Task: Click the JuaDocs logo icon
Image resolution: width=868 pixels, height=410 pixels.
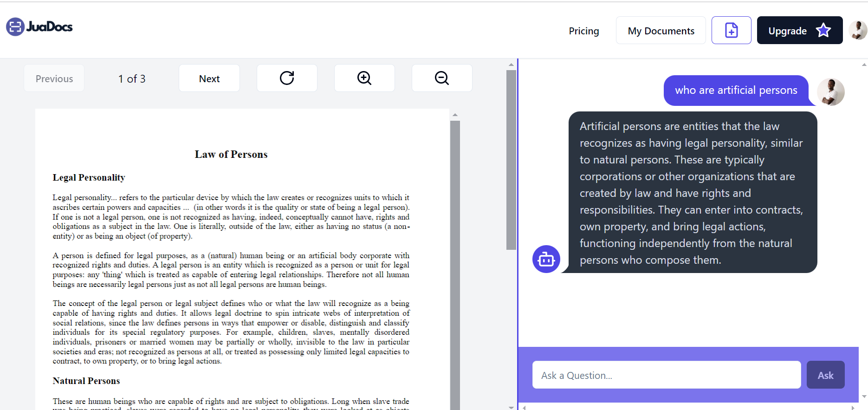Action: (x=15, y=27)
